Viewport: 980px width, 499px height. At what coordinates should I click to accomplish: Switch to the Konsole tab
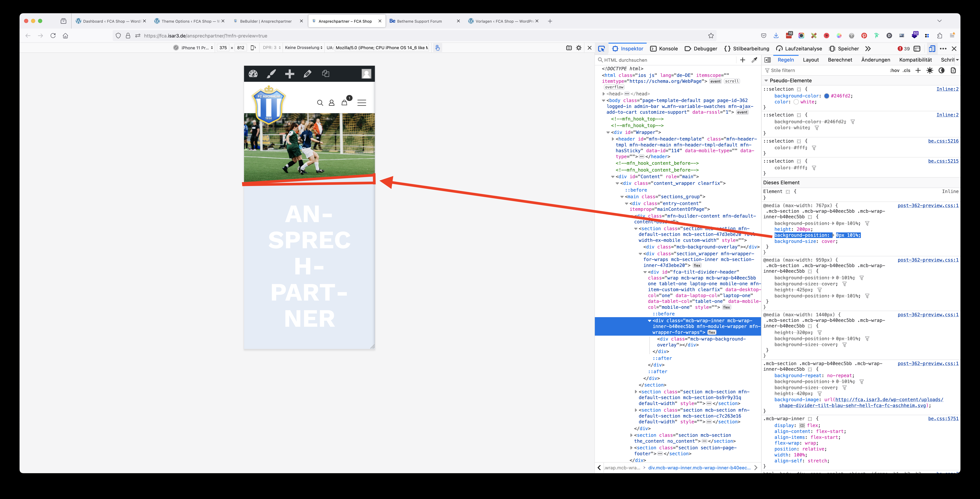[664, 49]
